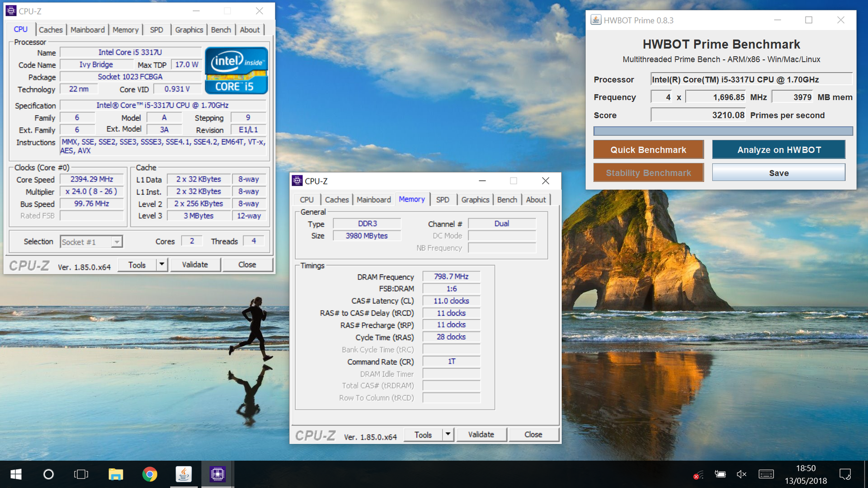
Task: Select the Graphics tab in the Memory window
Action: (475, 200)
